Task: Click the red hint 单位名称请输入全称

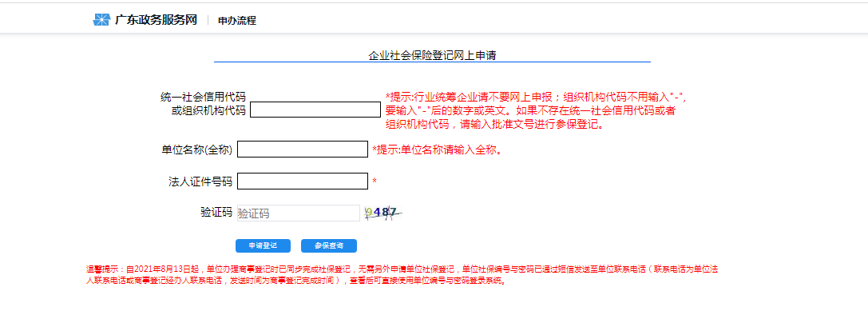Action: click(438, 150)
